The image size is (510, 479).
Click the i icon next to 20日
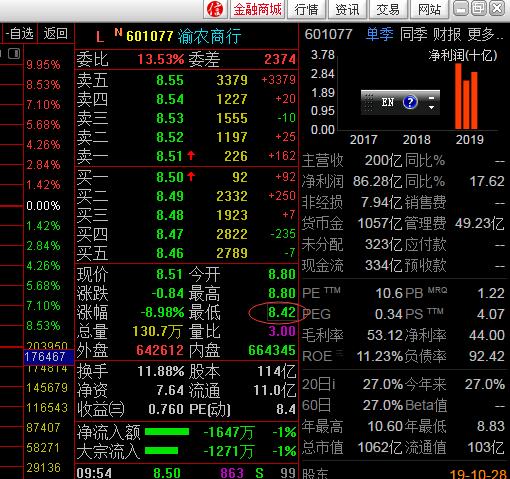click(x=333, y=385)
